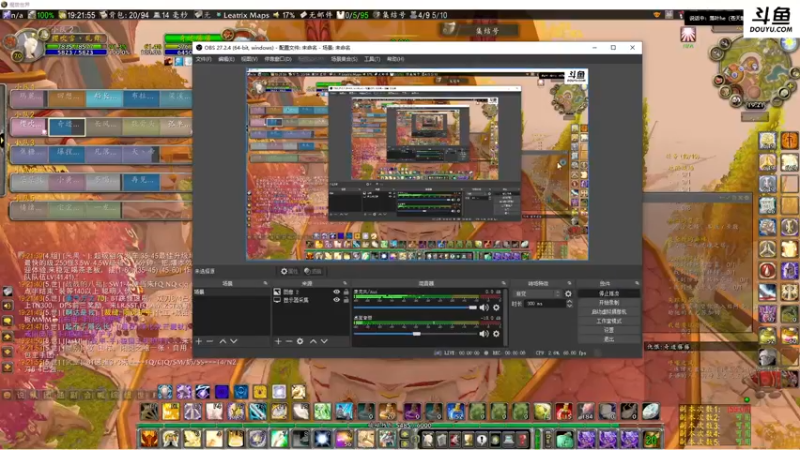Image resolution: width=800 pixels, height=450 pixels.
Task: Click the 集结号 label at top center
Action: [x=488, y=31]
